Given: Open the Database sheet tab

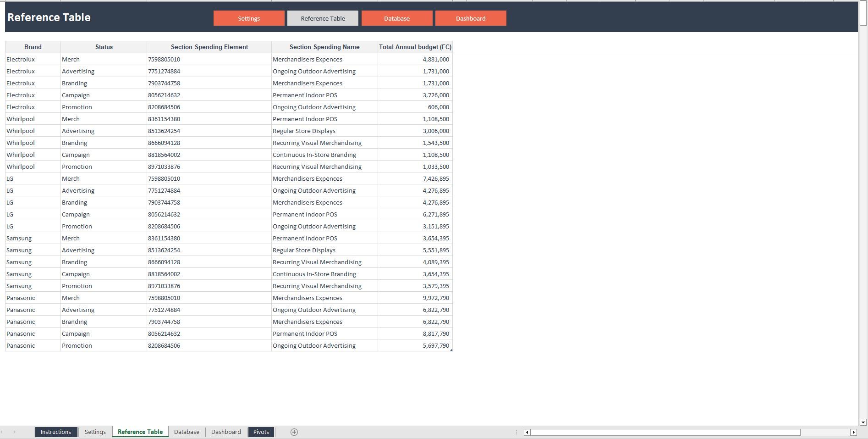Looking at the screenshot, I should tap(187, 432).
